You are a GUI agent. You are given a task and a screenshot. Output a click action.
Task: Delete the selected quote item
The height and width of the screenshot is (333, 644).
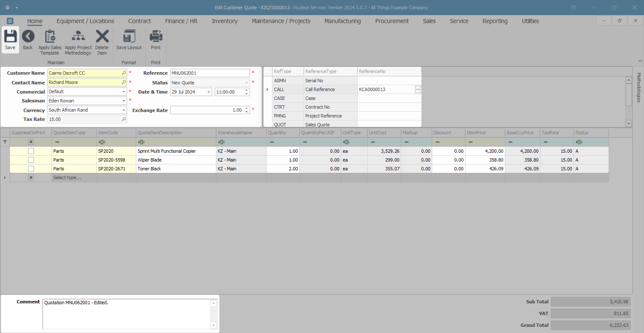[x=102, y=42]
